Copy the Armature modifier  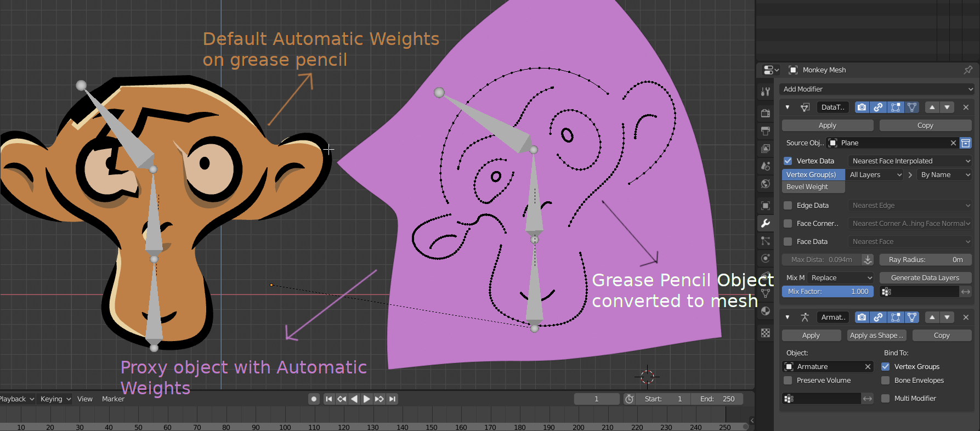942,336
